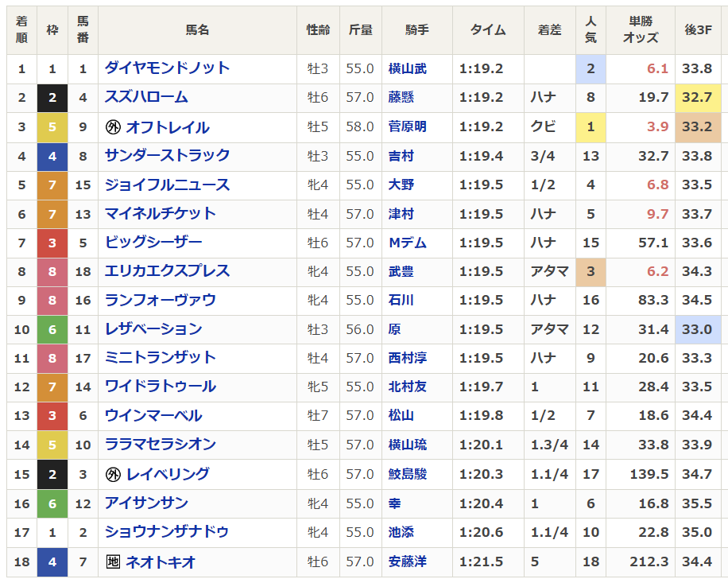Open horse オフトレイル link

tap(168, 127)
